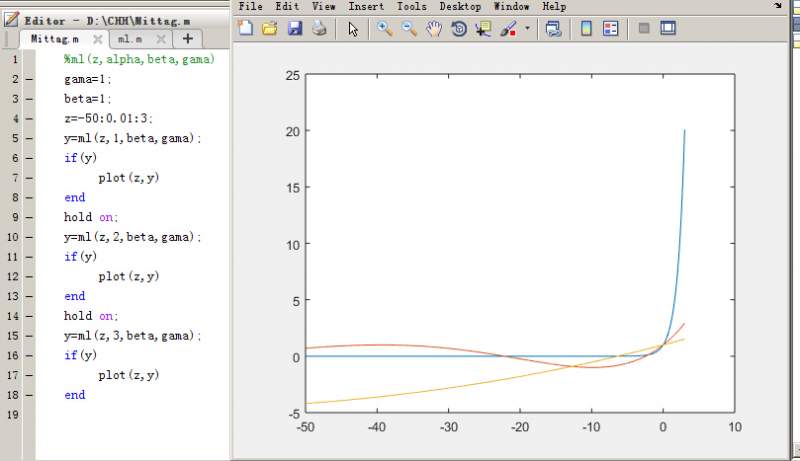Click the x-axis tick label 10
Screen dimensions: 800x461
(x=735, y=427)
